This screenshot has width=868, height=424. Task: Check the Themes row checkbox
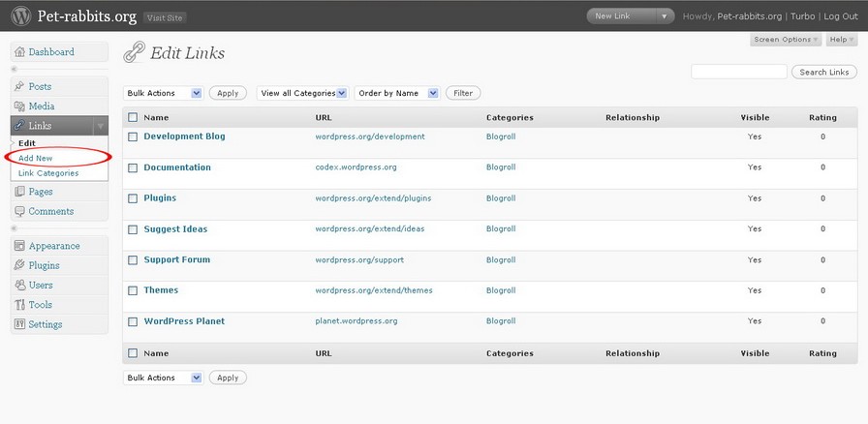click(133, 290)
